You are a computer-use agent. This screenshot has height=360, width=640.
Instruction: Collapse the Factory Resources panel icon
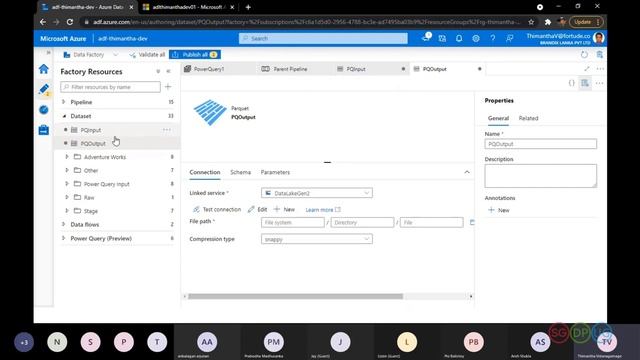[169, 71]
